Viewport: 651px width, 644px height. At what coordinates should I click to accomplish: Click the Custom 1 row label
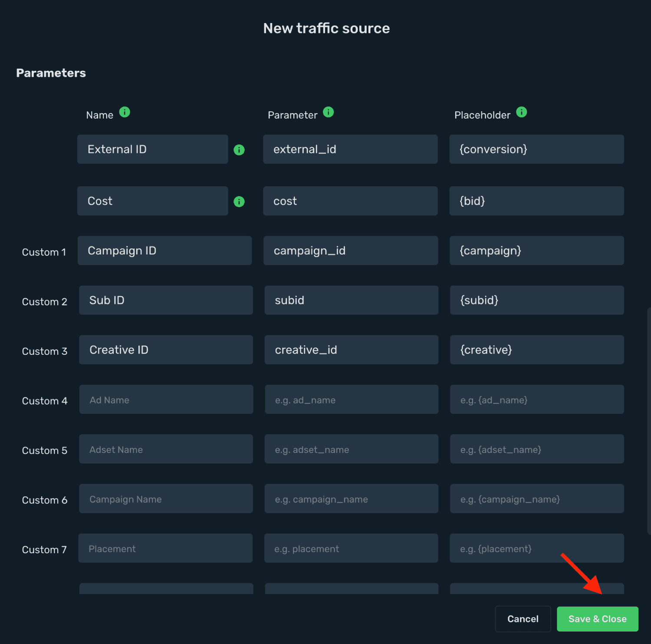pyautogui.click(x=44, y=252)
